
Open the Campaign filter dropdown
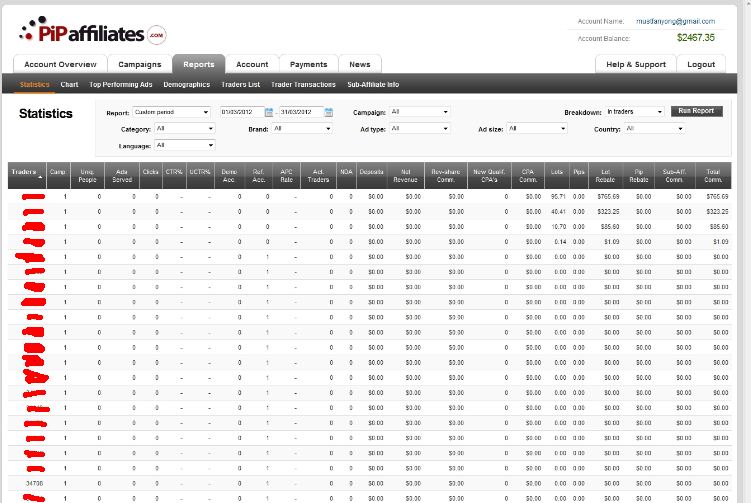pyautogui.click(x=419, y=112)
